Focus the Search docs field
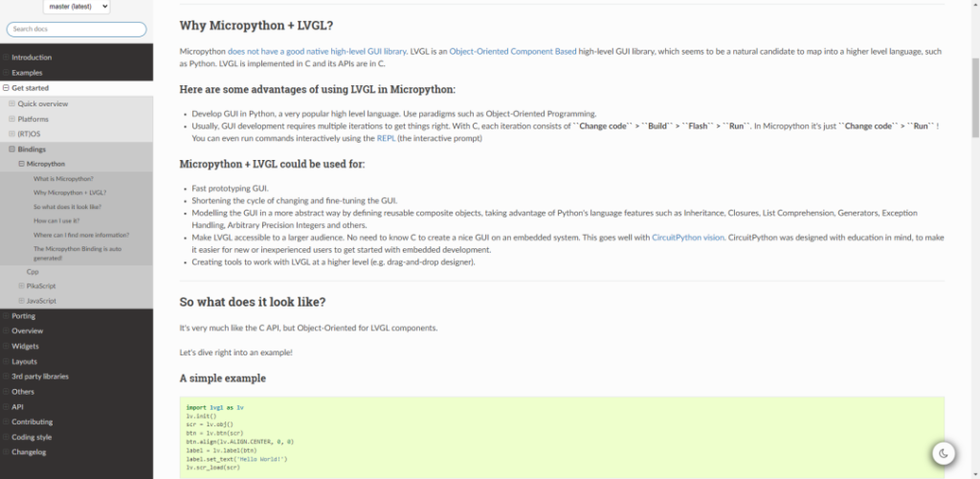This screenshot has width=980, height=479. coord(77,30)
